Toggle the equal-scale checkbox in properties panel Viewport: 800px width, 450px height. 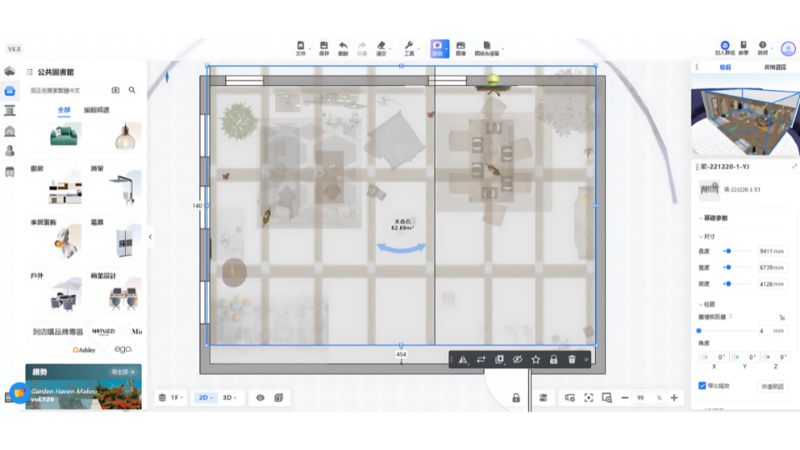point(702,385)
